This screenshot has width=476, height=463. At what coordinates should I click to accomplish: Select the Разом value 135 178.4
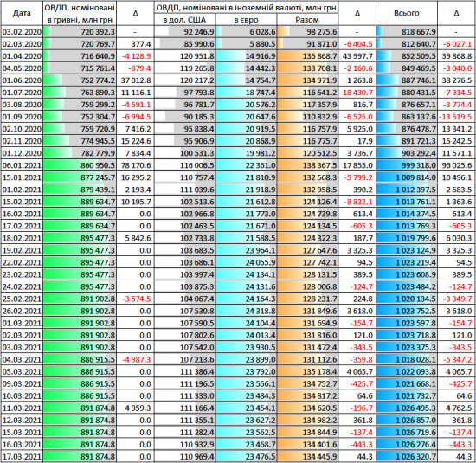pos(307,371)
